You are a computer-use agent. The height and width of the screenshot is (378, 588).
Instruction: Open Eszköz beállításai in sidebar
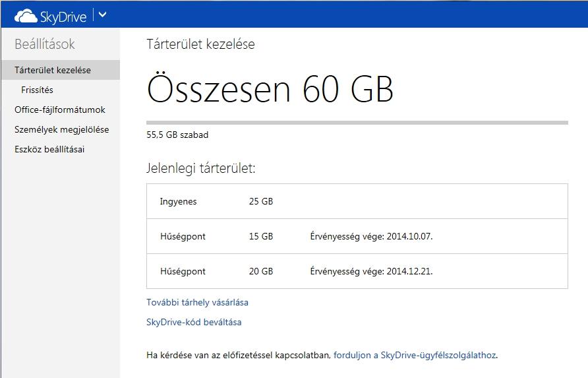point(49,149)
